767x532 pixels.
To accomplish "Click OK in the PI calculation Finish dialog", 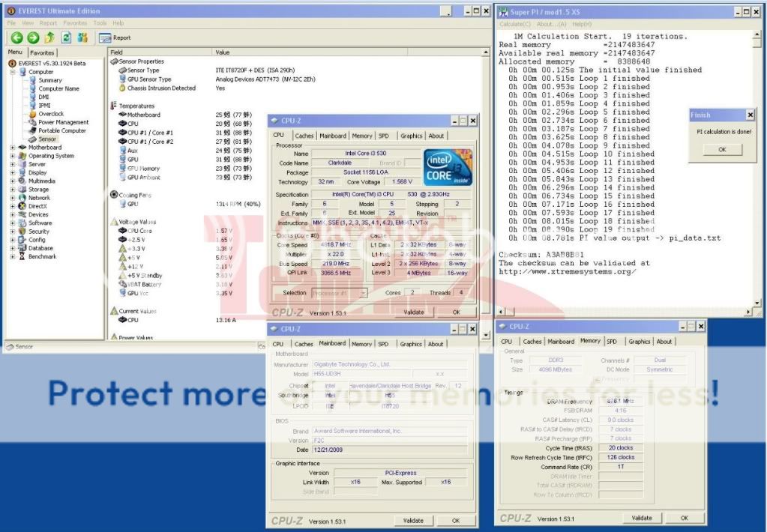I will click(721, 149).
